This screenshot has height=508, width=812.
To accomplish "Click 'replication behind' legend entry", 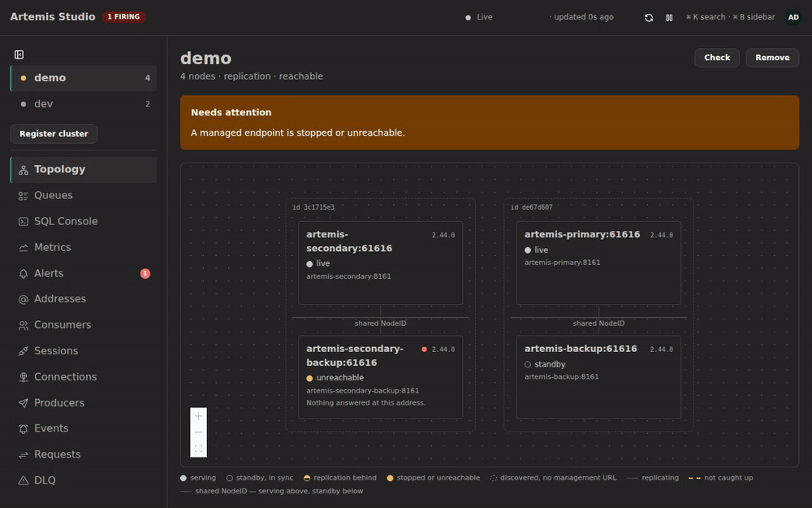I will [x=339, y=478].
